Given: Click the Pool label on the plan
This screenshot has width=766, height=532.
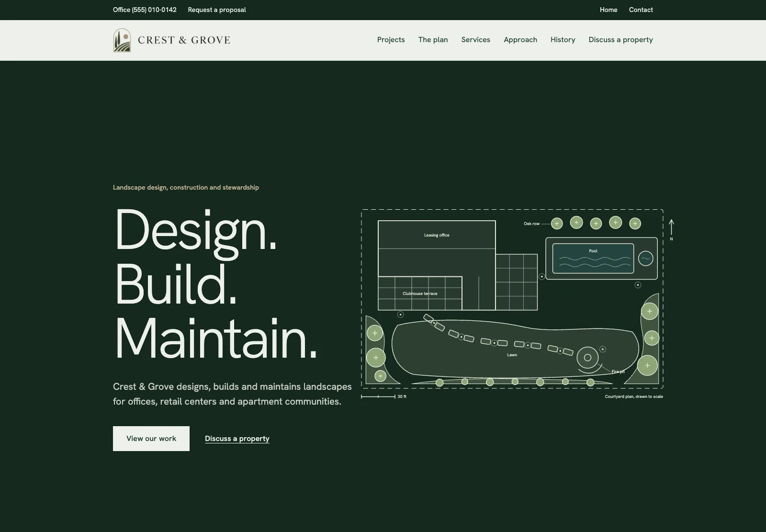Looking at the screenshot, I should pos(593,251).
